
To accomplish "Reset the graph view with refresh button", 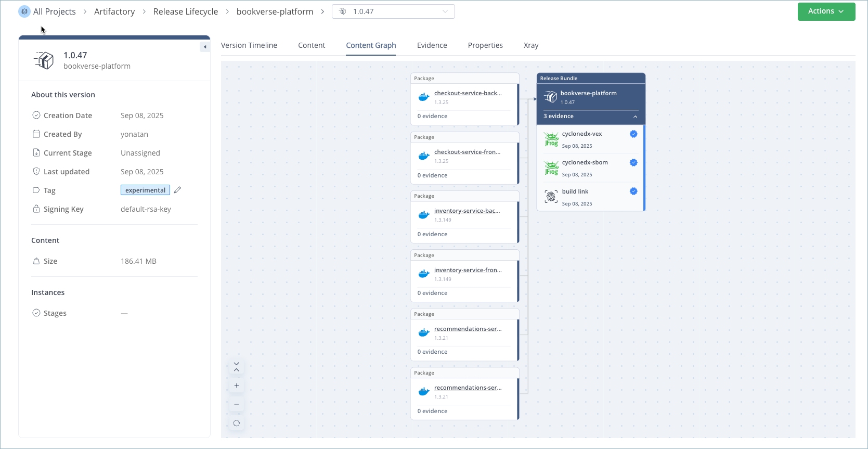I will pyautogui.click(x=237, y=423).
